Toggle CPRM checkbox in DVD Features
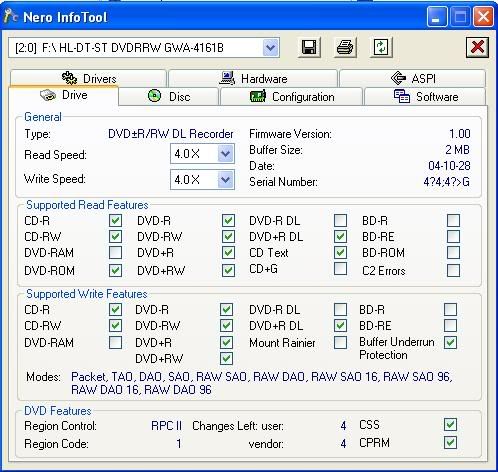This screenshot has width=498, height=472. (450, 443)
